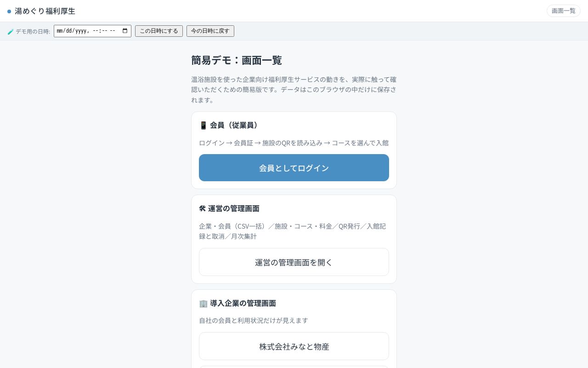Click the building icon next to 導入企業の管理画面

tap(203, 303)
